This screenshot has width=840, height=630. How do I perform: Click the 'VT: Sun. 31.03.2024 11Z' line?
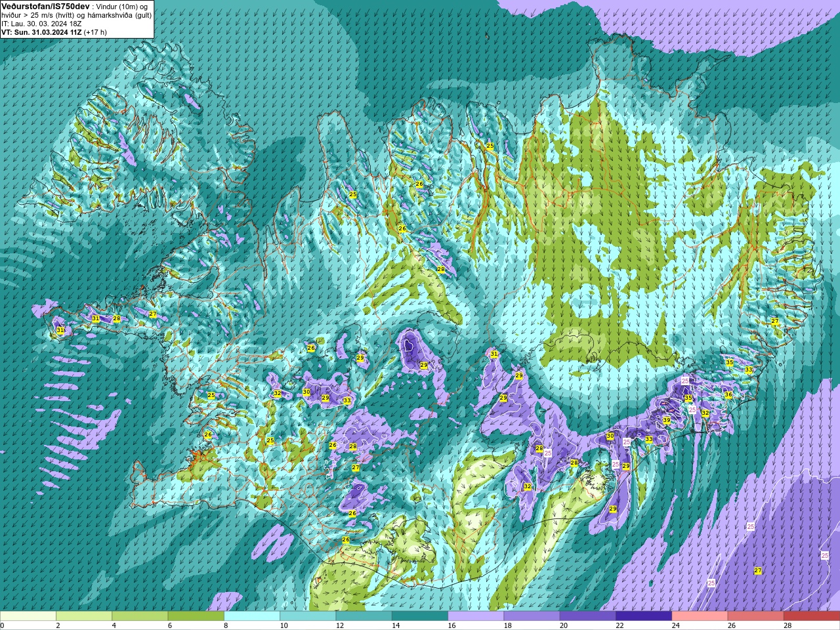pyautogui.click(x=41, y=32)
